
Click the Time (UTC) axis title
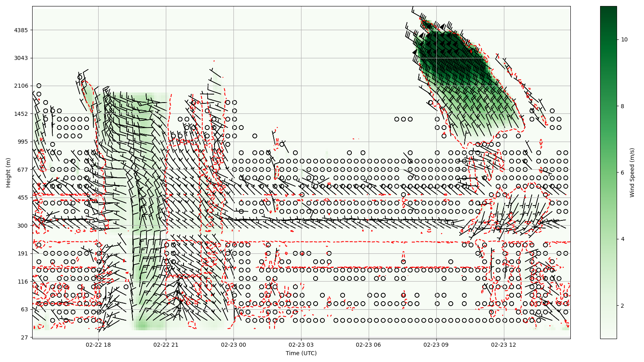(x=301, y=353)
